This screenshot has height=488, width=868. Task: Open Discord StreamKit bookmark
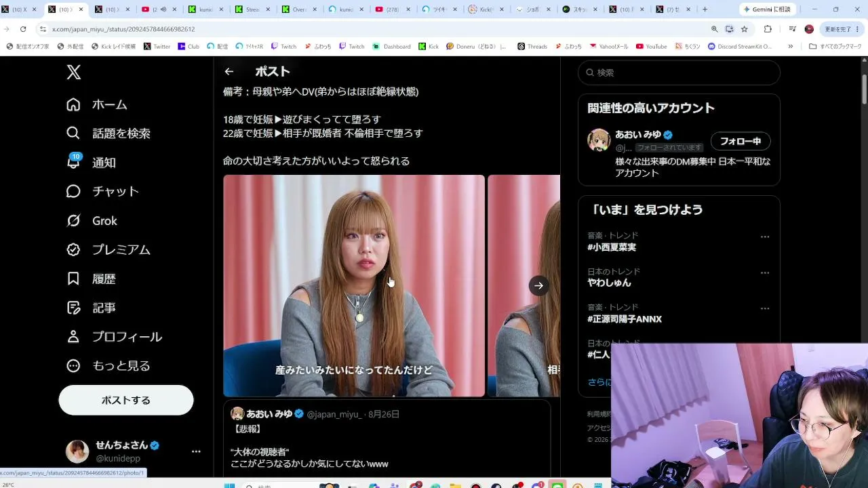point(740,47)
